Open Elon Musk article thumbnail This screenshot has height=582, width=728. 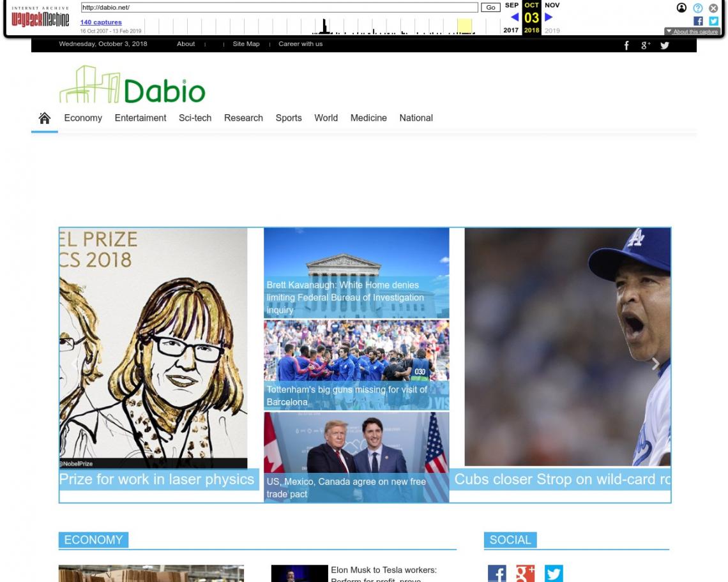click(x=300, y=573)
